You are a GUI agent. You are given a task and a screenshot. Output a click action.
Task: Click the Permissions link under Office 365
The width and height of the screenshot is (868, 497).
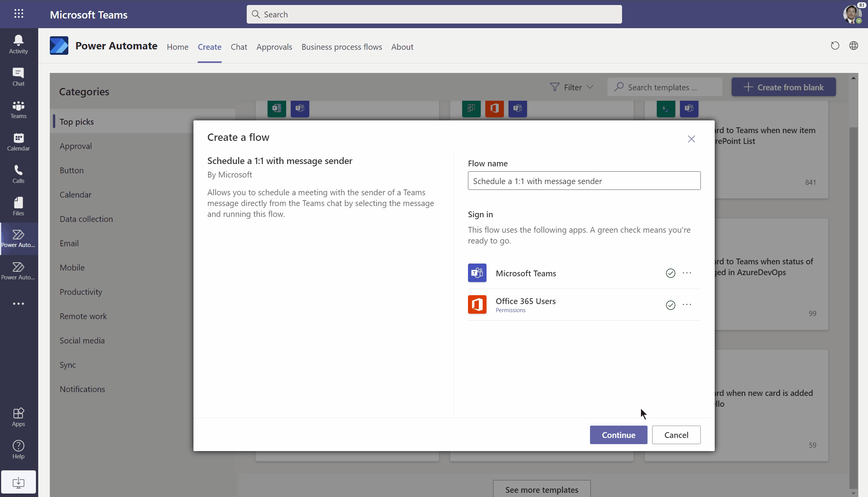(x=510, y=310)
